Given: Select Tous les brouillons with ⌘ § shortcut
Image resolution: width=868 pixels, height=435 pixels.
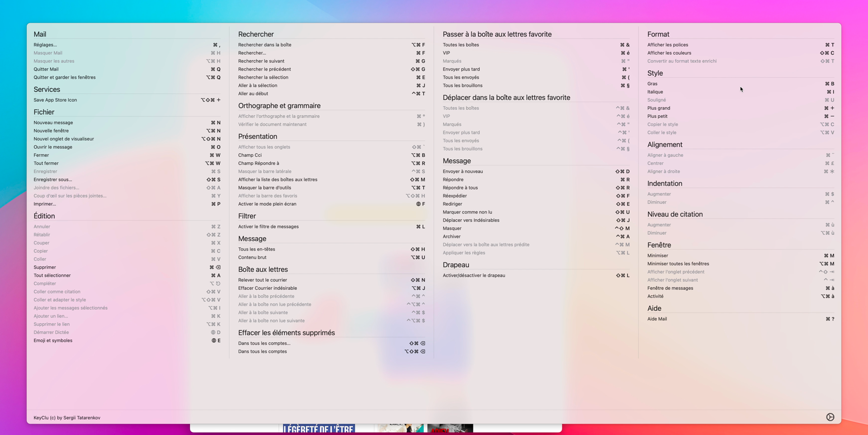Looking at the screenshot, I should tap(536, 85).
